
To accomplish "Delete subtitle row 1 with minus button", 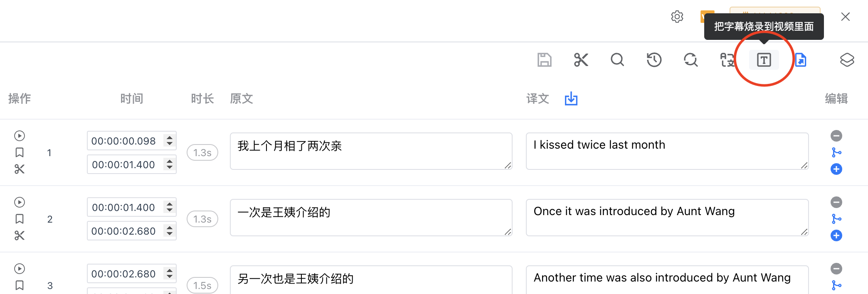I will point(836,136).
